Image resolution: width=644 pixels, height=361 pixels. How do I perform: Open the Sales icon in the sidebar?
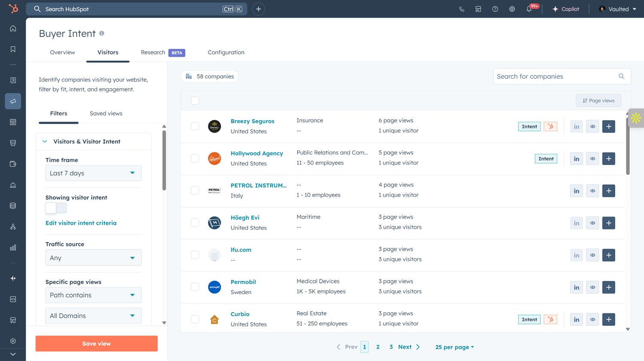(13, 143)
